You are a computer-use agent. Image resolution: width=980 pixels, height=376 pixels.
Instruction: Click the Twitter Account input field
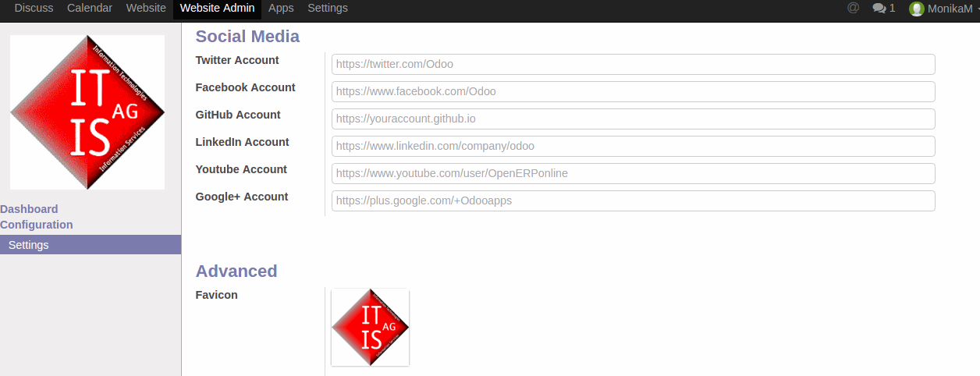634,64
